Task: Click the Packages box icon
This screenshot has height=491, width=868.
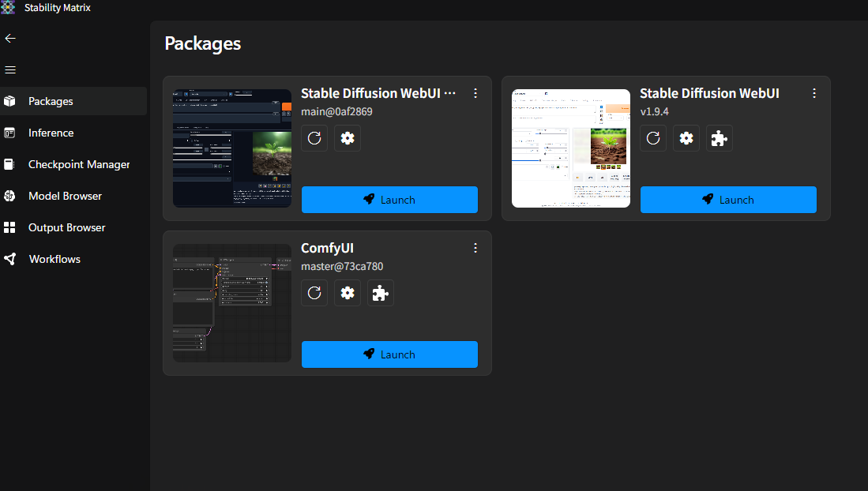Action: pos(9,101)
